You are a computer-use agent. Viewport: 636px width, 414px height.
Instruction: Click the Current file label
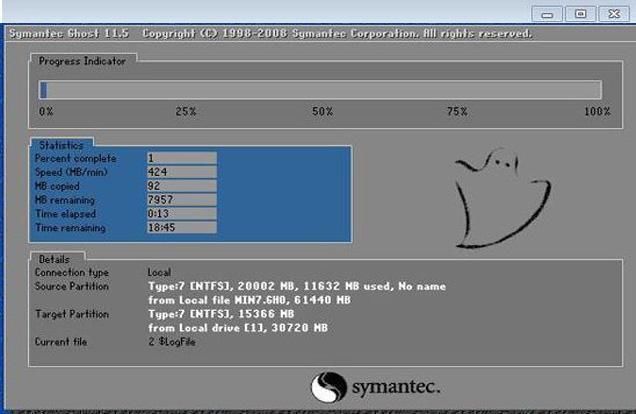click(61, 342)
